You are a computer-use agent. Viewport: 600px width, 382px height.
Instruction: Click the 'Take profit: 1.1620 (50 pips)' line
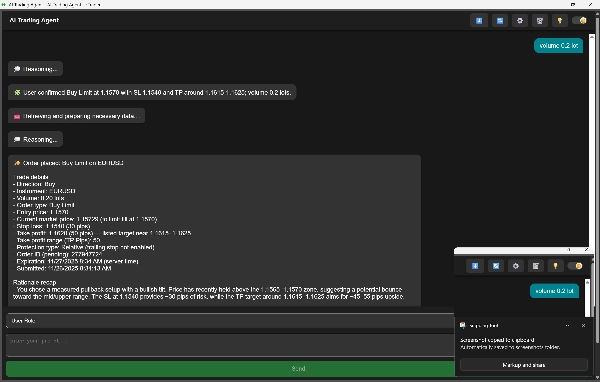click(102, 233)
